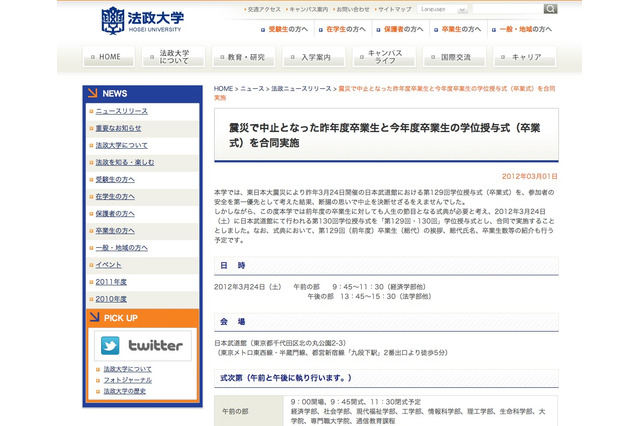This screenshot has height=426, width=640.
Task: Click the twitter banner in PICK UP
Action: tap(142, 345)
